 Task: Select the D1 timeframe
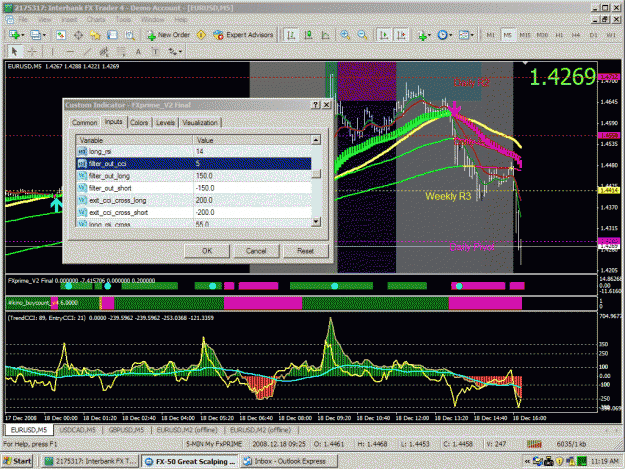(x=594, y=35)
